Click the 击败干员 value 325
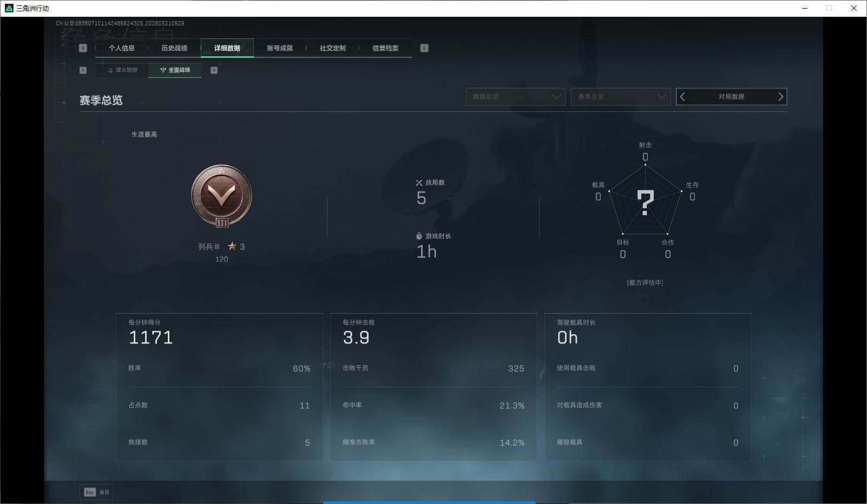 click(516, 369)
